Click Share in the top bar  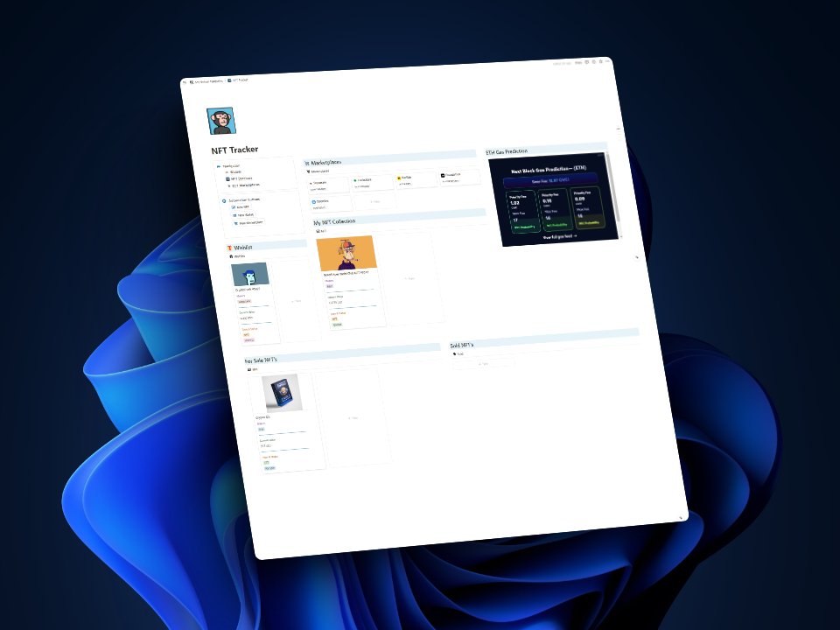(578, 63)
